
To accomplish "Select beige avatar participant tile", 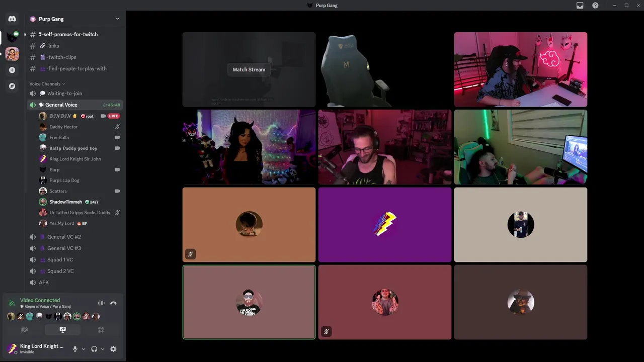I will 521,225.
